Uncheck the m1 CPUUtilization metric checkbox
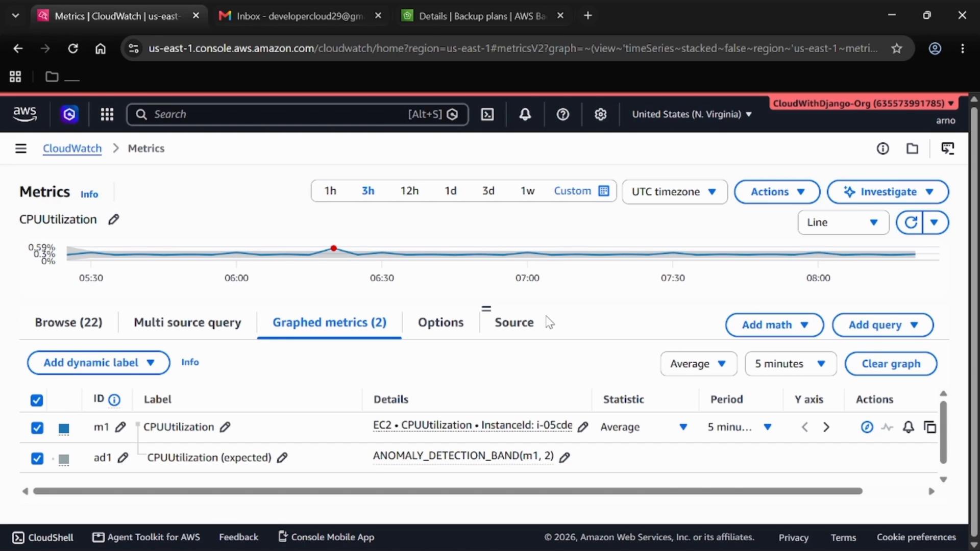Screen dimensions: 980x551 click(x=37, y=428)
